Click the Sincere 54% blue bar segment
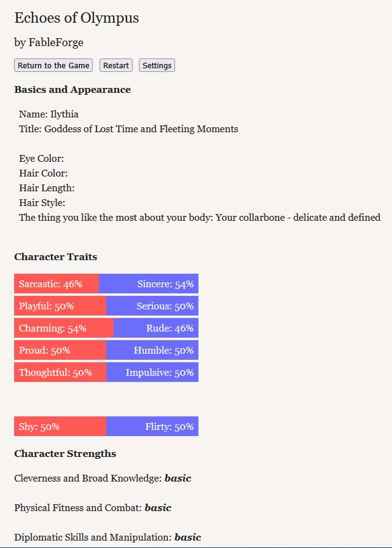The image size is (392, 548). pos(149,284)
